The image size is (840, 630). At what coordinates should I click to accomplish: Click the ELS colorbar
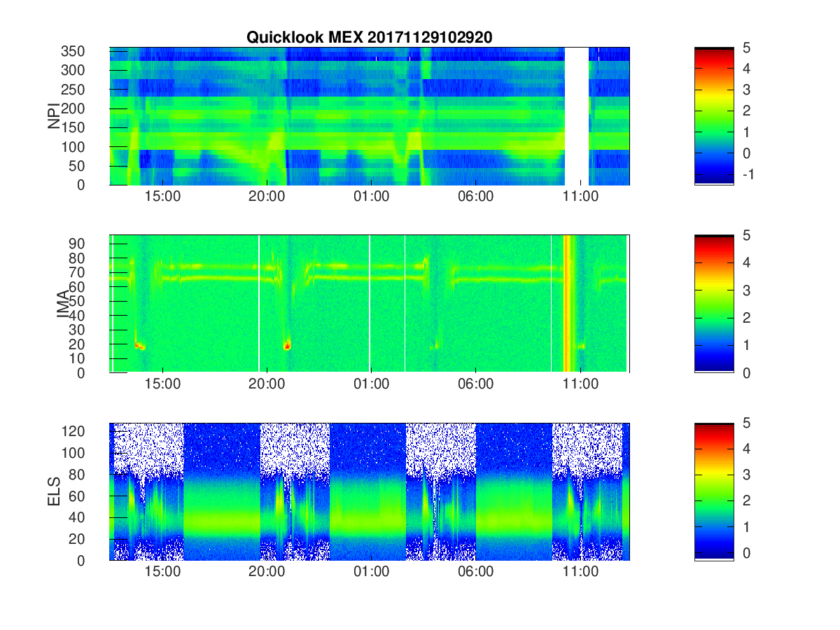pyautogui.click(x=714, y=491)
